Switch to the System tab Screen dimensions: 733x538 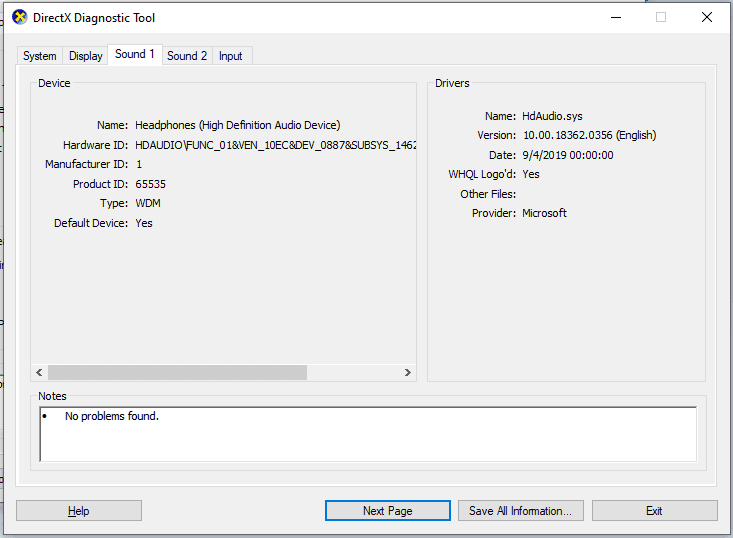click(40, 56)
